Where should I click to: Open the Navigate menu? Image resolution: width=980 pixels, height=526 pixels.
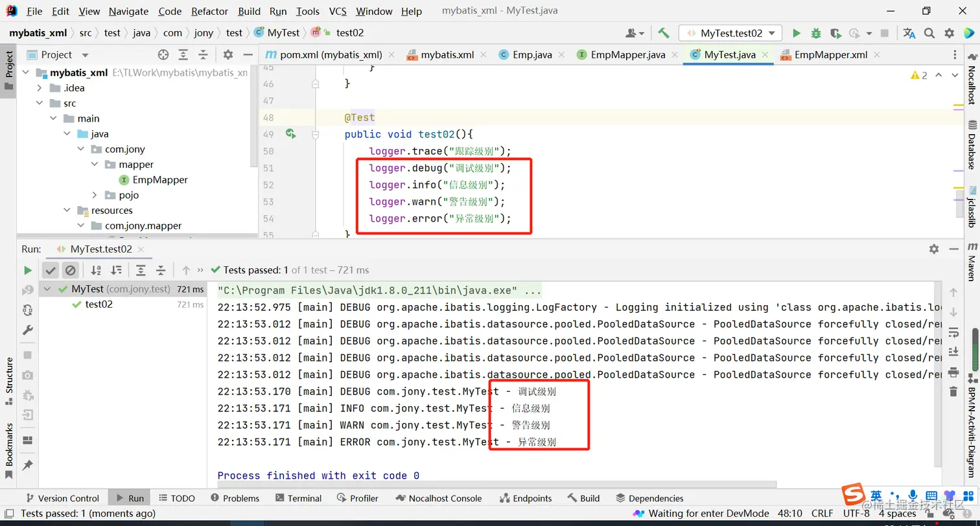(x=128, y=11)
